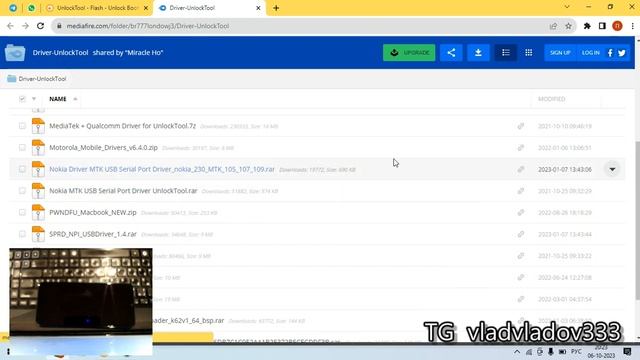Check Motorola_Mobile_Drivers_v6.4.0.zip checkbox

click(22, 147)
